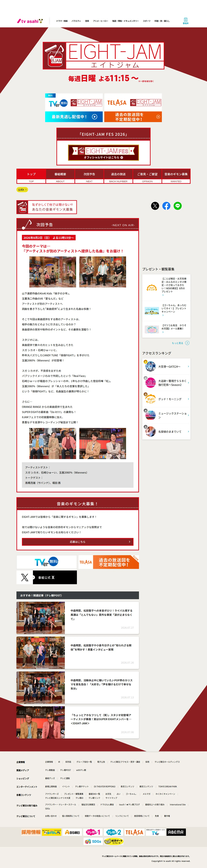Open footer link テレ朝POST
The image size is (207, 868).
65,770
